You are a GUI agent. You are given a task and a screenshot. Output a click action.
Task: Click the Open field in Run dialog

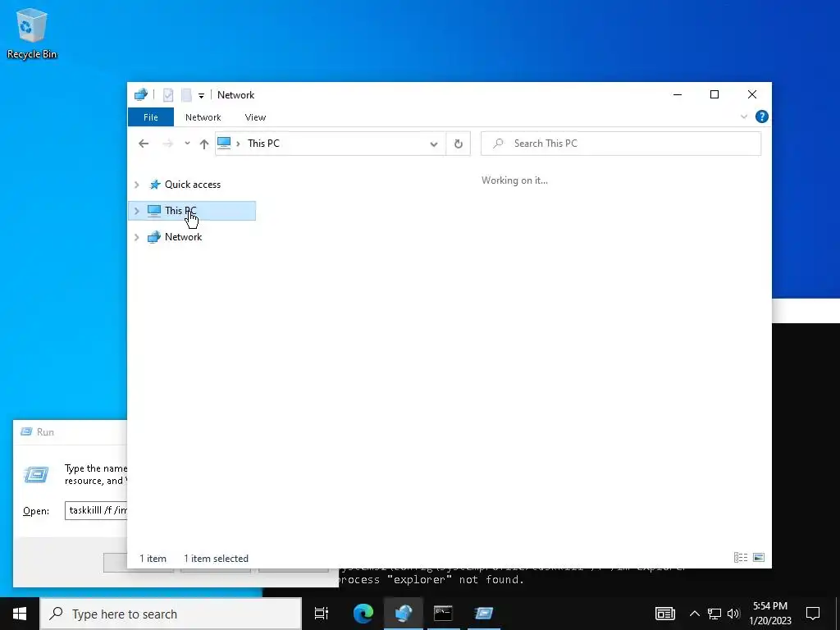96,510
